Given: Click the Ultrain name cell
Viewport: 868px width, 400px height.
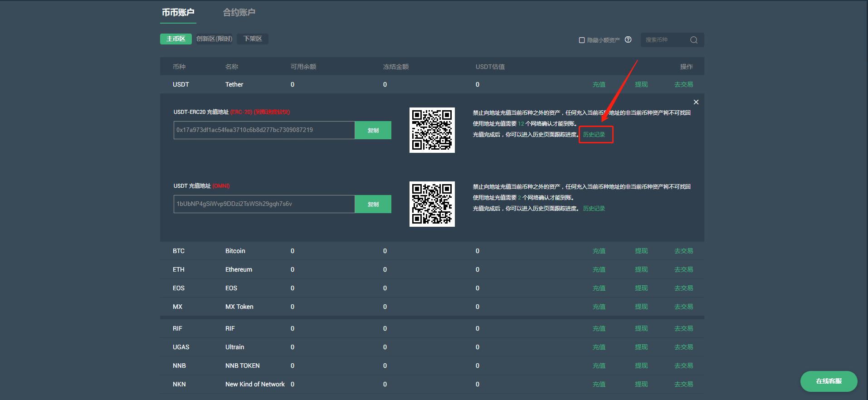Looking at the screenshot, I should [235, 347].
